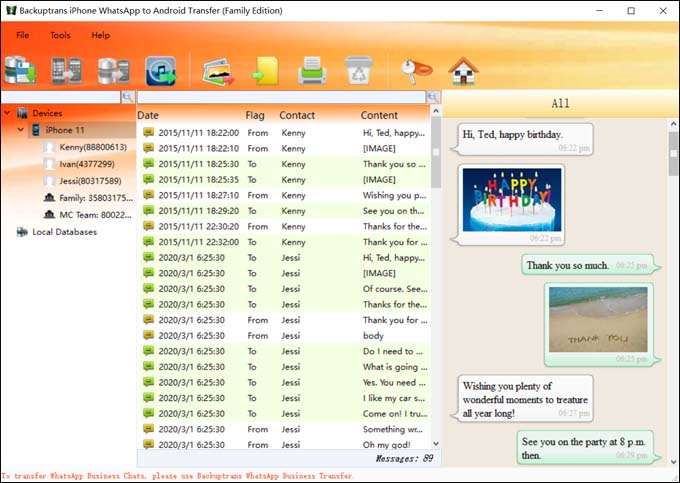Select Jessi(80317589) in the device tree
Image resolution: width=680 pixels, height=483 pixels.
pyautogui.click(x=90, y=181)
